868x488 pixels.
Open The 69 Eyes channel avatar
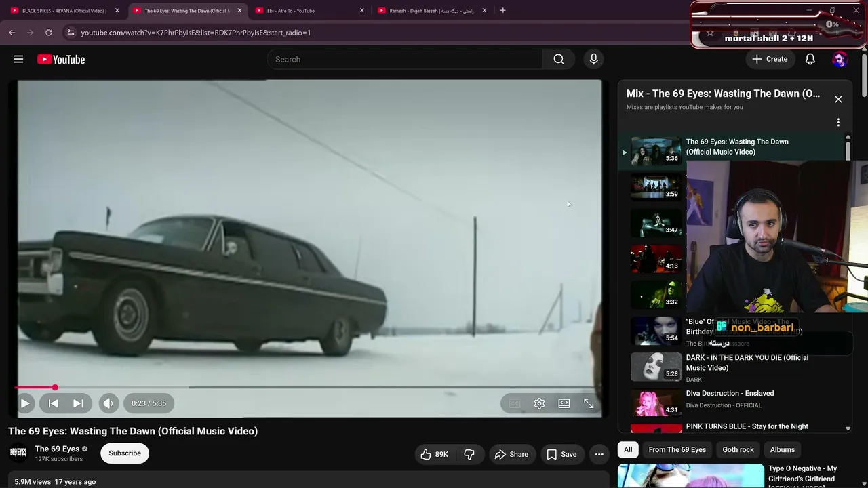(18, 453)
